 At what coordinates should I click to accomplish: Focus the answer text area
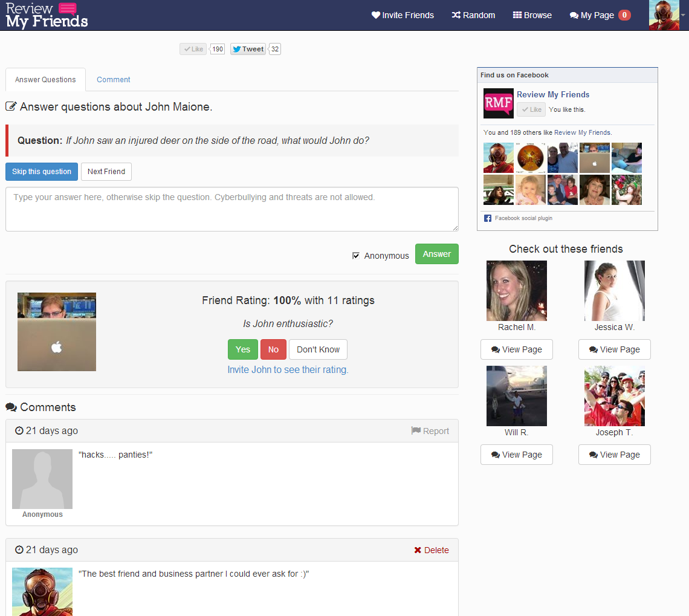(x=232, y=209)
